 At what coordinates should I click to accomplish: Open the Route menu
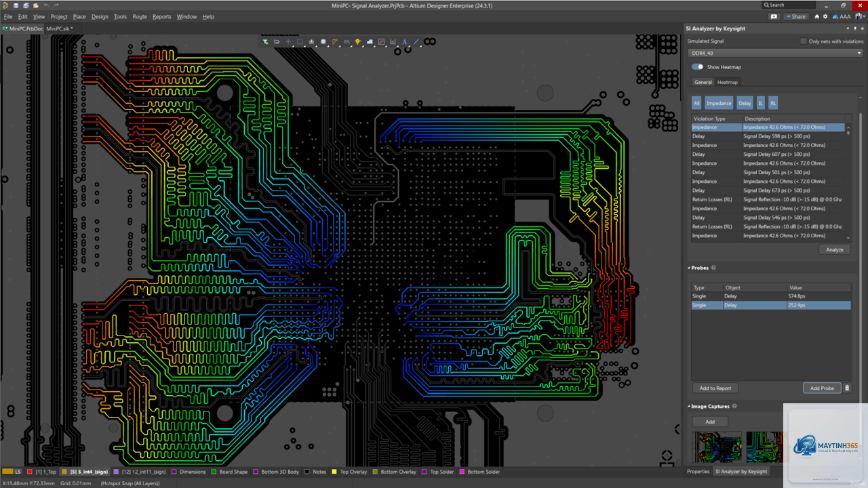pyautogui.click(x=140, y=16)
